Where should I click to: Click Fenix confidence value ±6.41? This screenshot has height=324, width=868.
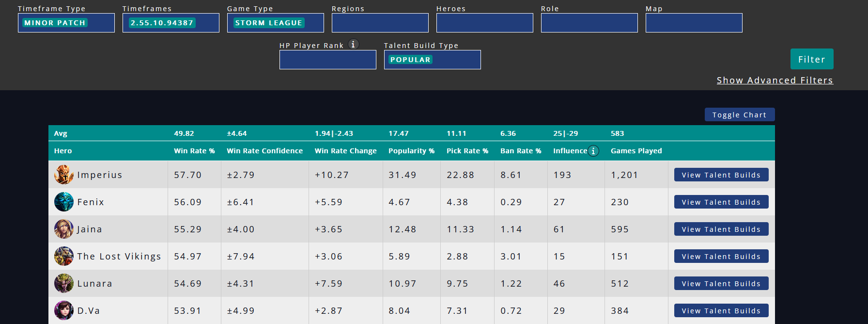click(241, 202)
